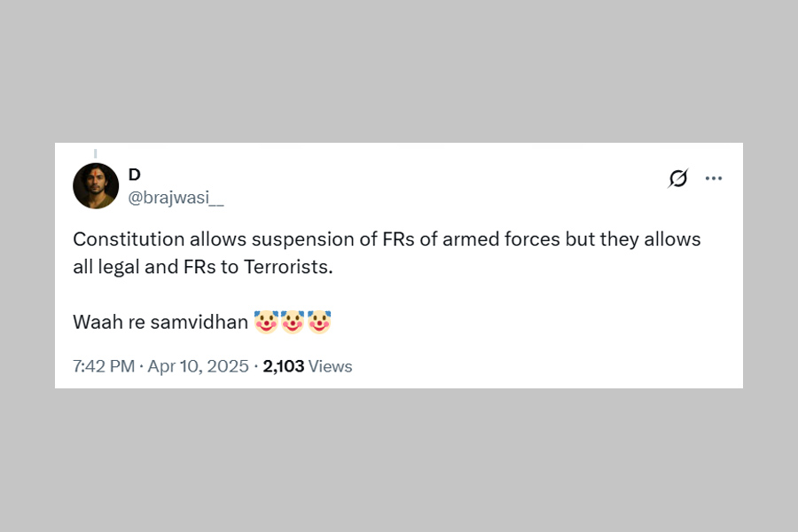Click the word "Constitution" in the post

(x=129, y=239)
